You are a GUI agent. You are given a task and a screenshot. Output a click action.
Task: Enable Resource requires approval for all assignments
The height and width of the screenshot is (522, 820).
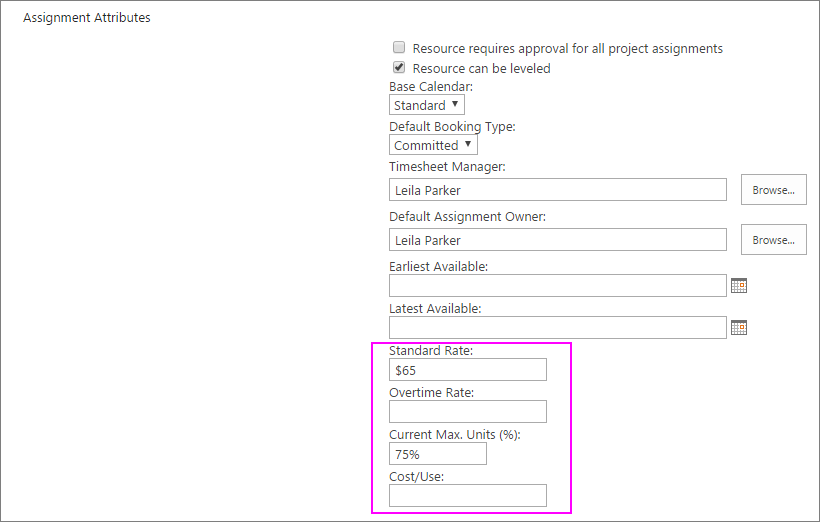(399, 48)
